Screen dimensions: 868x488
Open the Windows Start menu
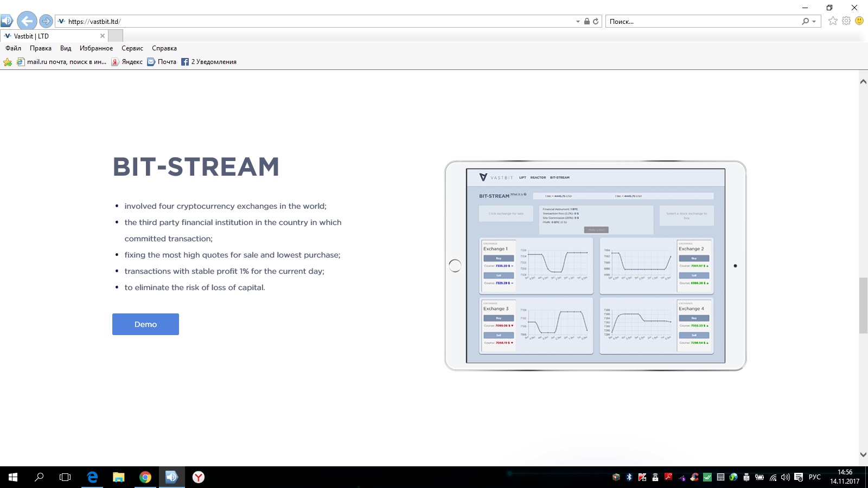pos(13,477)
